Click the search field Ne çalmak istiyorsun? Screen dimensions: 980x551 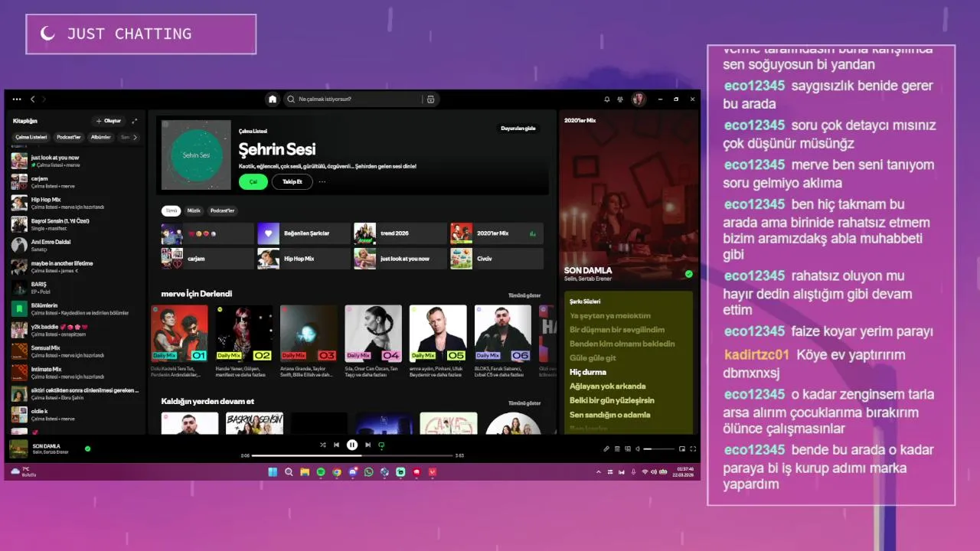click(x=352, y=99)
